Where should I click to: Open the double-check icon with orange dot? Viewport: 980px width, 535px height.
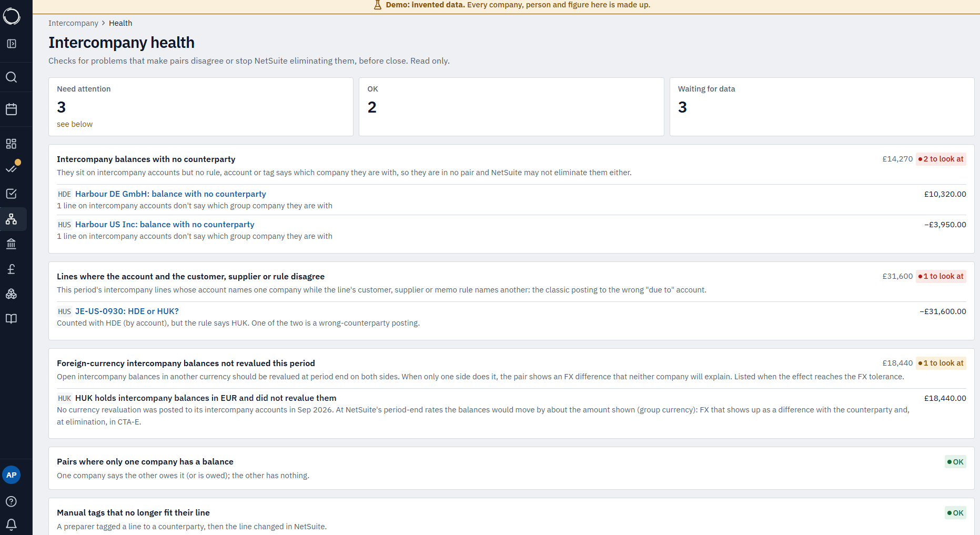pos(12,168)
